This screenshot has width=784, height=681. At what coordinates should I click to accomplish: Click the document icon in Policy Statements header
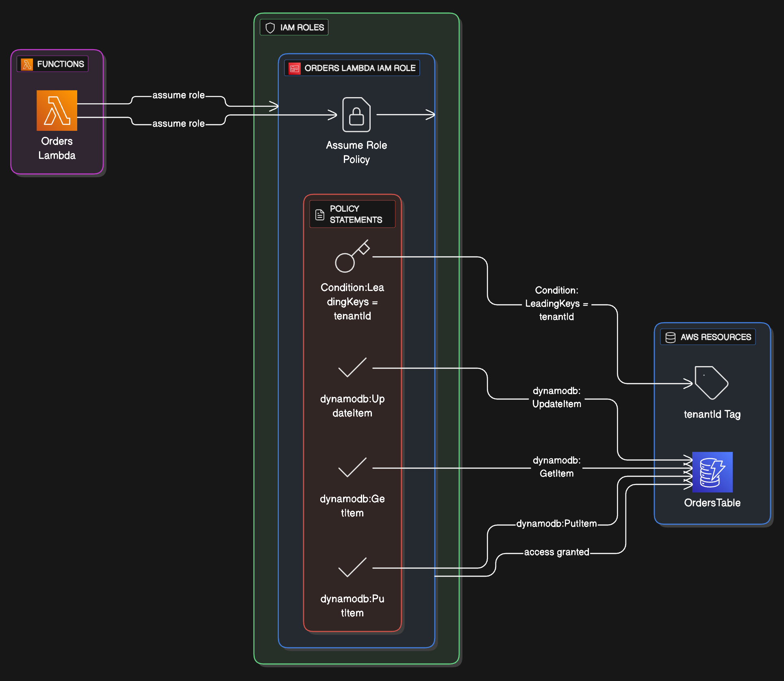[x=320, y=215]
